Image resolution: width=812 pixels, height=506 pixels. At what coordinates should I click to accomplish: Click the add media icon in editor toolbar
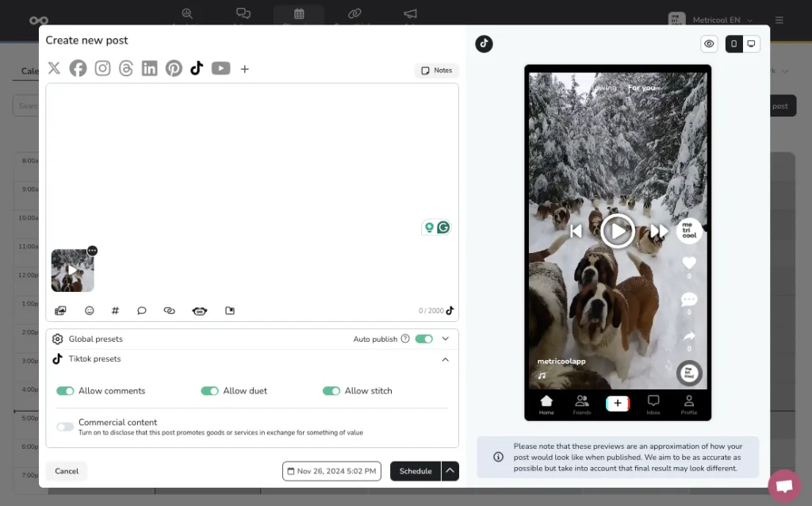(x=60, y=311)
